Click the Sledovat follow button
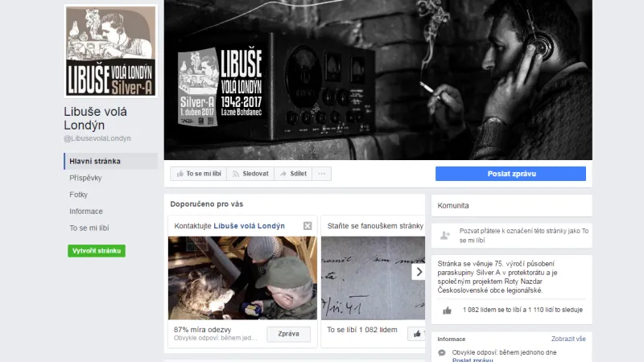Viewport: 644px width, 362px height. point(250,174)
